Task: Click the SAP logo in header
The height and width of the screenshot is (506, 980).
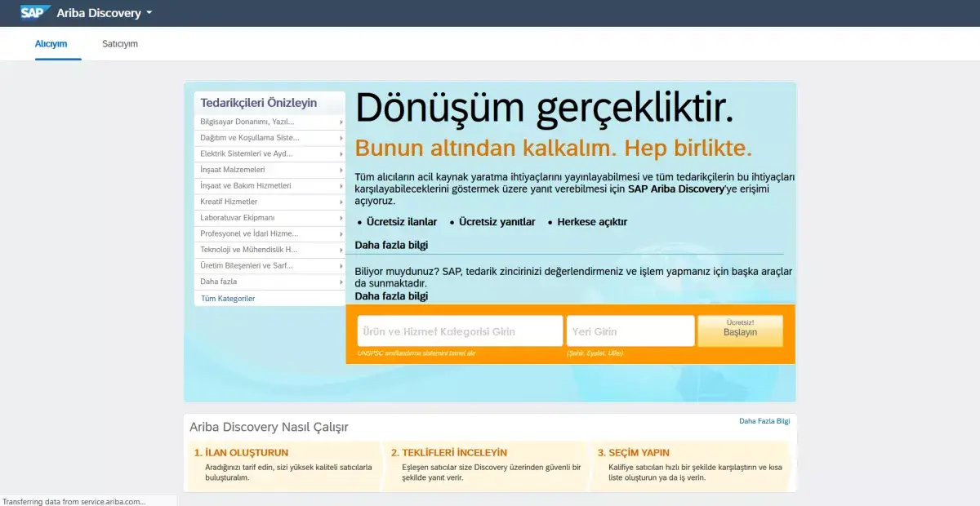Action: click(36, 12)
